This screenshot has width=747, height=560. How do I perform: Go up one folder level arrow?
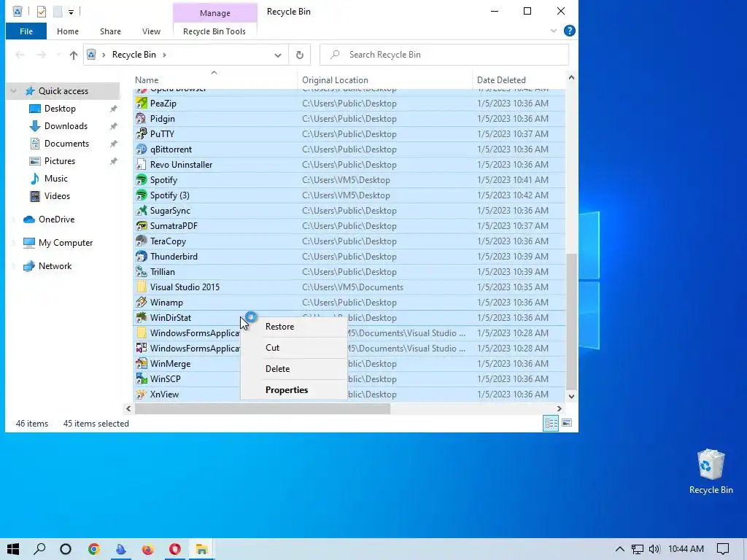pos(74,55)
